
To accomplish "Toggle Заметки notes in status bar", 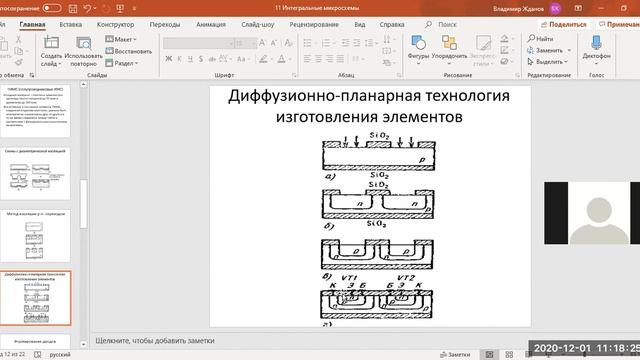I will tap(455, 355).
